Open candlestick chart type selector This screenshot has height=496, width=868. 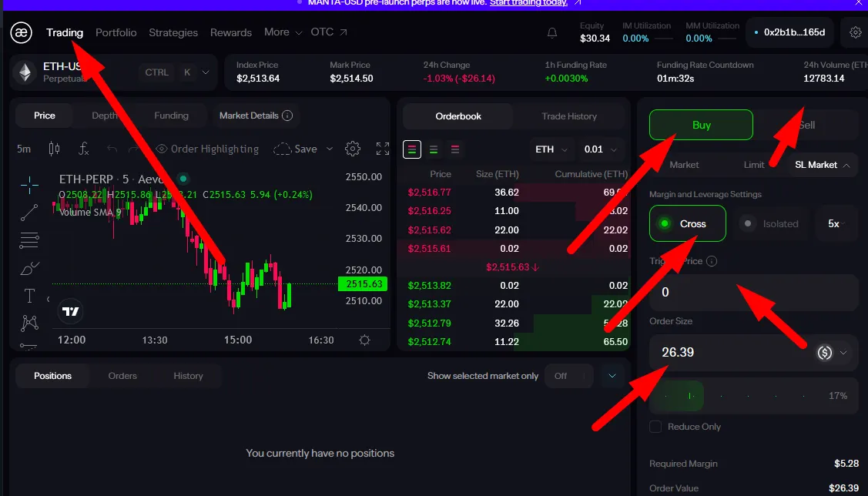54,149
